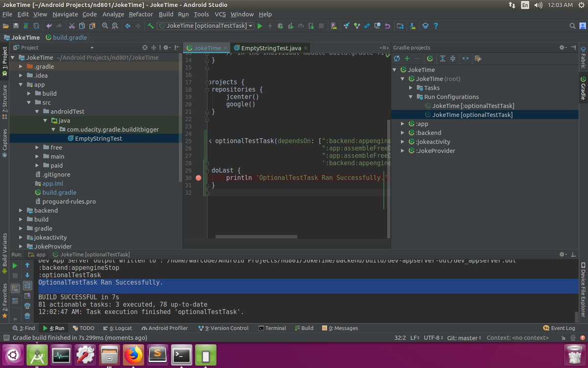Open the Fabric side panel tab

583,58
